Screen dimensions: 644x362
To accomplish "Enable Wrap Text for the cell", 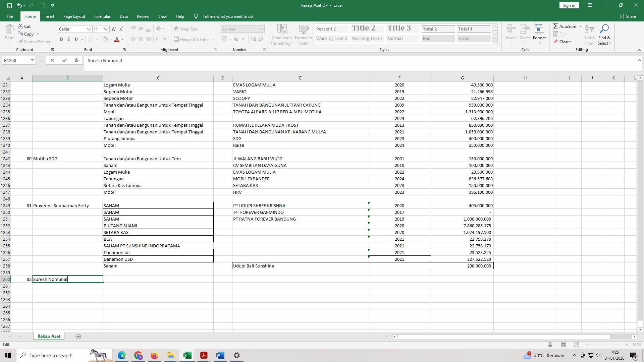I will pyautogui.click(x=186, y=29).
